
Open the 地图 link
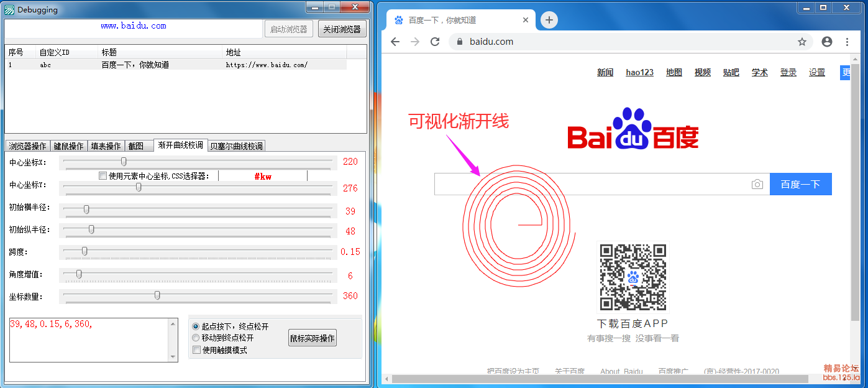tap(674, 72)
